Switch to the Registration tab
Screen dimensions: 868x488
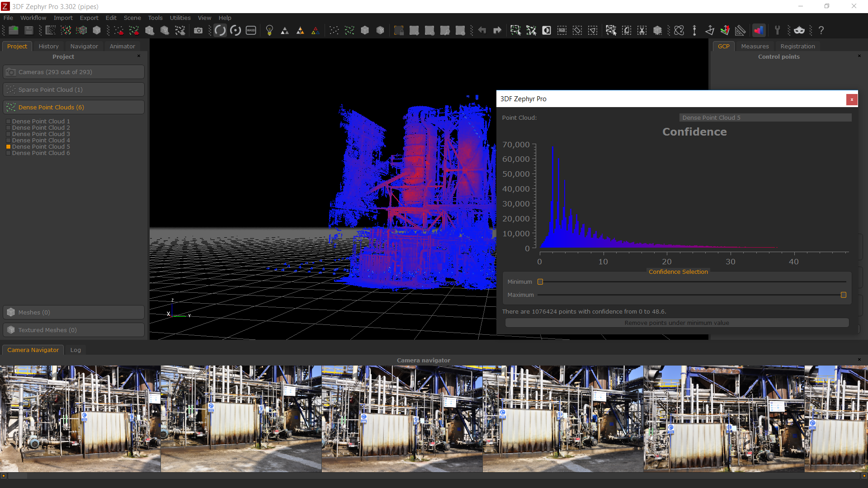(797, 46)
